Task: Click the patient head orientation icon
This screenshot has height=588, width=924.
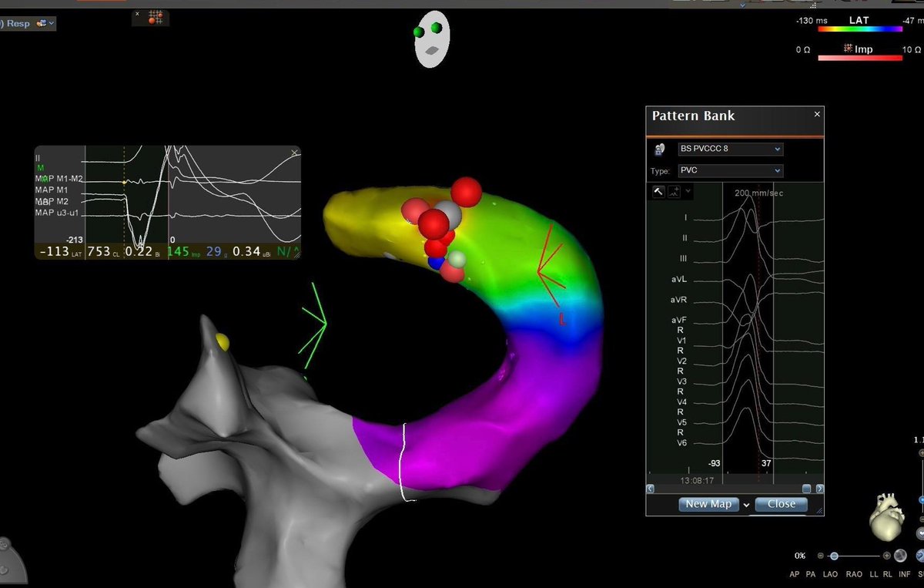Action: (x=431, y=39)
